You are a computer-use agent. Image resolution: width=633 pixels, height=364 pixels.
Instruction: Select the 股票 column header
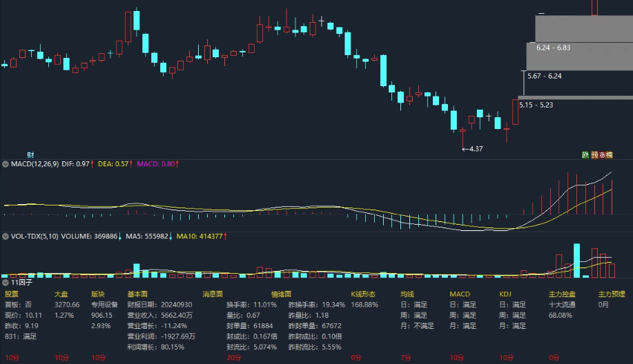[12, 294]
